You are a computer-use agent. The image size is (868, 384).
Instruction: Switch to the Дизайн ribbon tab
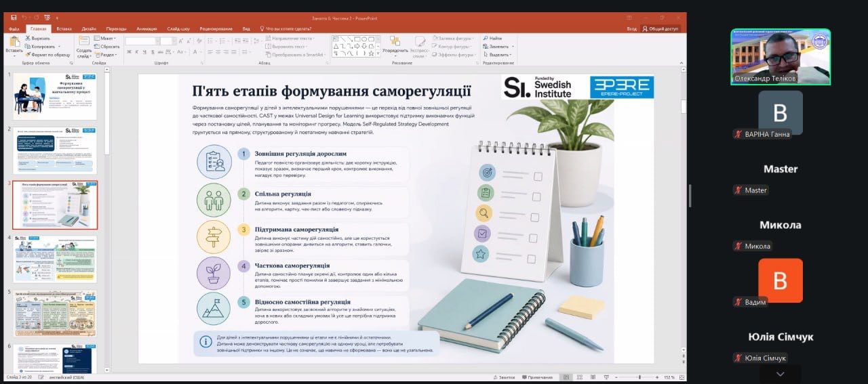click(x=89, y=29)
